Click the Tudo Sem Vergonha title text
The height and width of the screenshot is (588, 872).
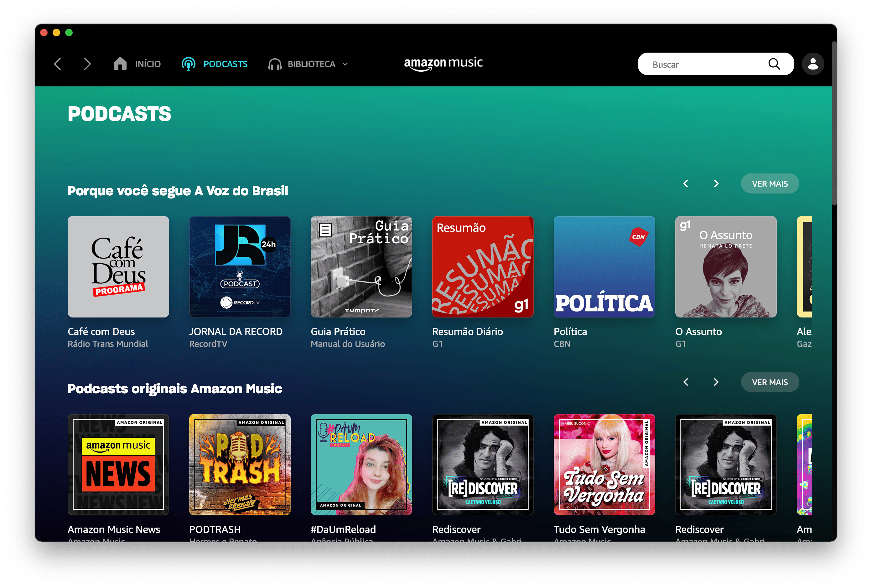tap(599, 529)
